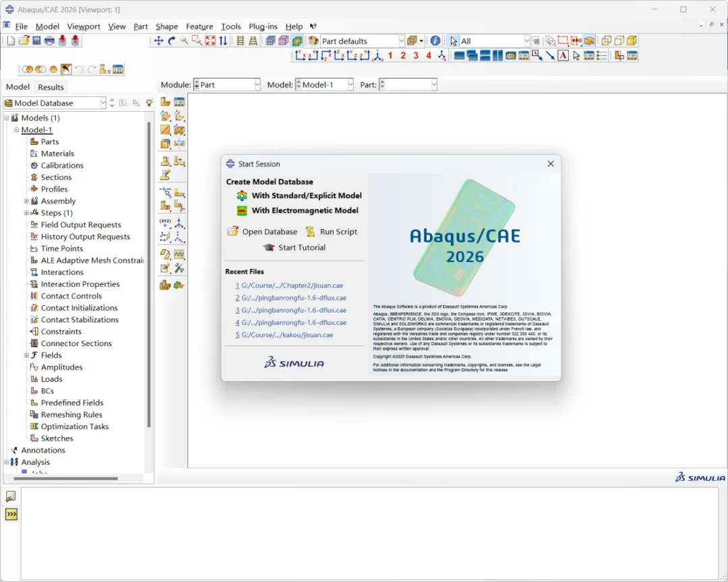728x582 pixels.
Task: Click the undo arrow icon
Action: tap(80, 69)
